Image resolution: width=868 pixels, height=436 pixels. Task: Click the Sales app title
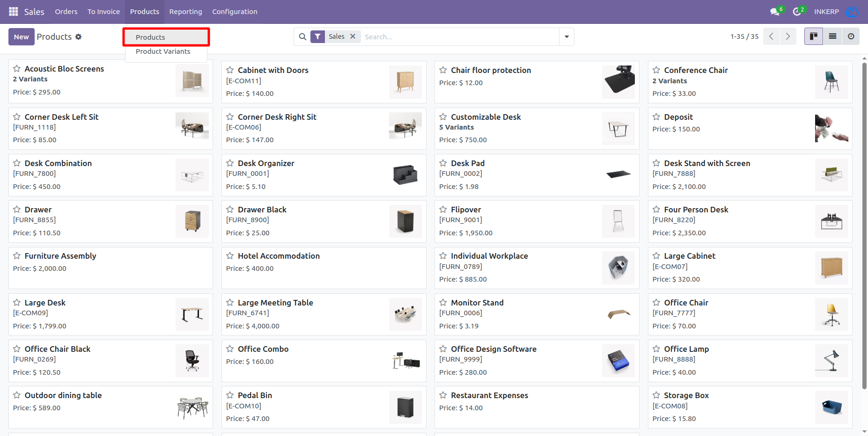pyautogui.click(x=34, y=12)
